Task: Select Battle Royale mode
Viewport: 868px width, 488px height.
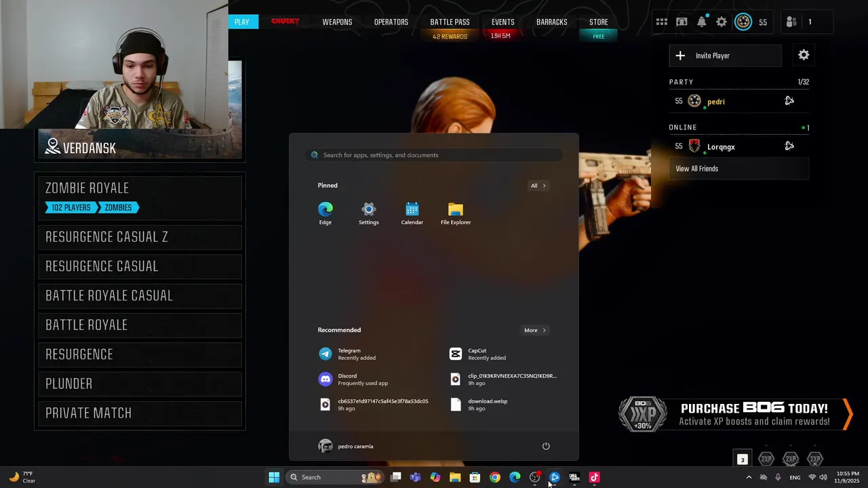Action: tap(140, 325)
